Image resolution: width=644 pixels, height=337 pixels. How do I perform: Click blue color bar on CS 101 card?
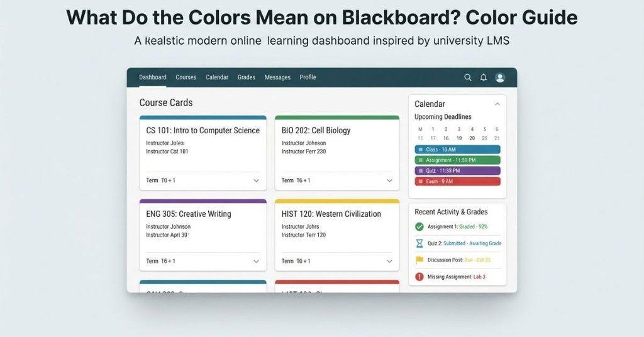[203, 118]
